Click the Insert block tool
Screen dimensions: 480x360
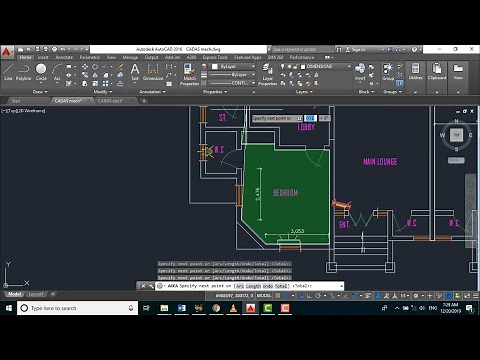pyautogui.click(x=360, y=72)
